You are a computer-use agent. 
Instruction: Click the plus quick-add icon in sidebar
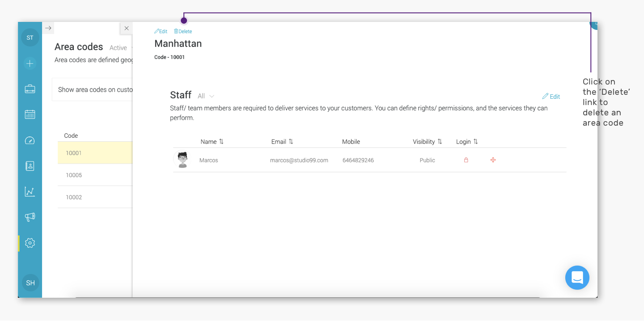click(30, 63)
